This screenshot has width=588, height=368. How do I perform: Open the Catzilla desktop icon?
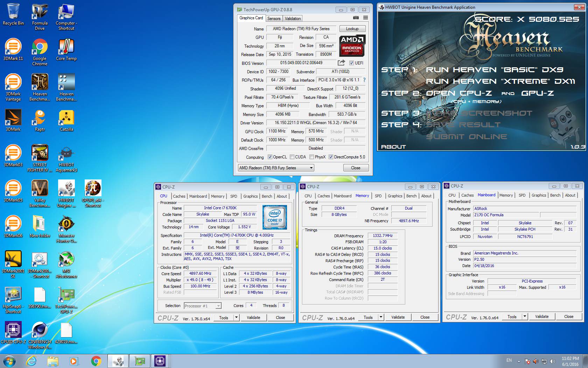point(66,120)
